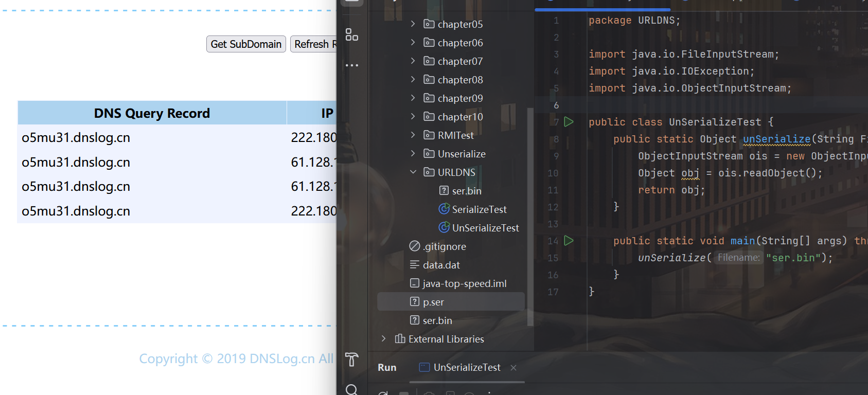Click the More tool windows ellipsis icon
Viewport: 868px width, 395px height.
pos(352,65)
